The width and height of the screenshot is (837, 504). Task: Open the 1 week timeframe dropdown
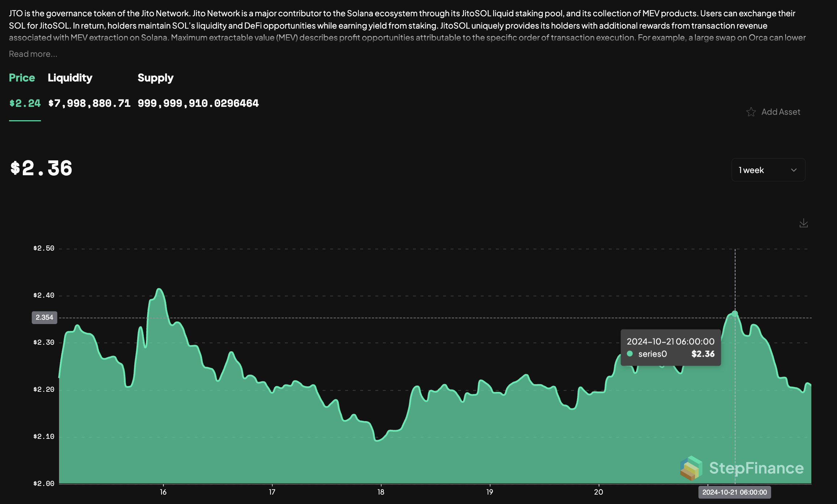pyautogui.click(x=768, y=170)
